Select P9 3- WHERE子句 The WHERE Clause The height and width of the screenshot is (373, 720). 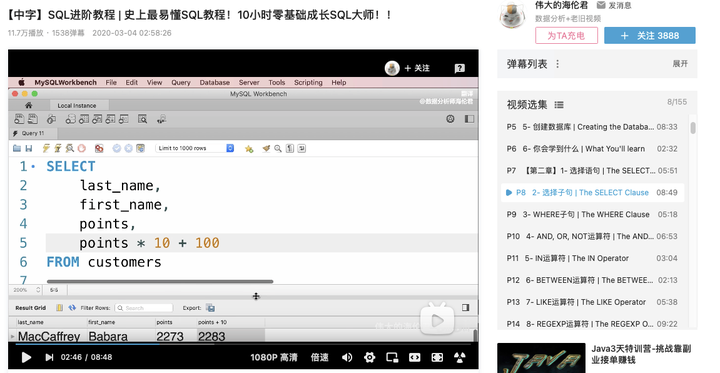pos(592,214)
